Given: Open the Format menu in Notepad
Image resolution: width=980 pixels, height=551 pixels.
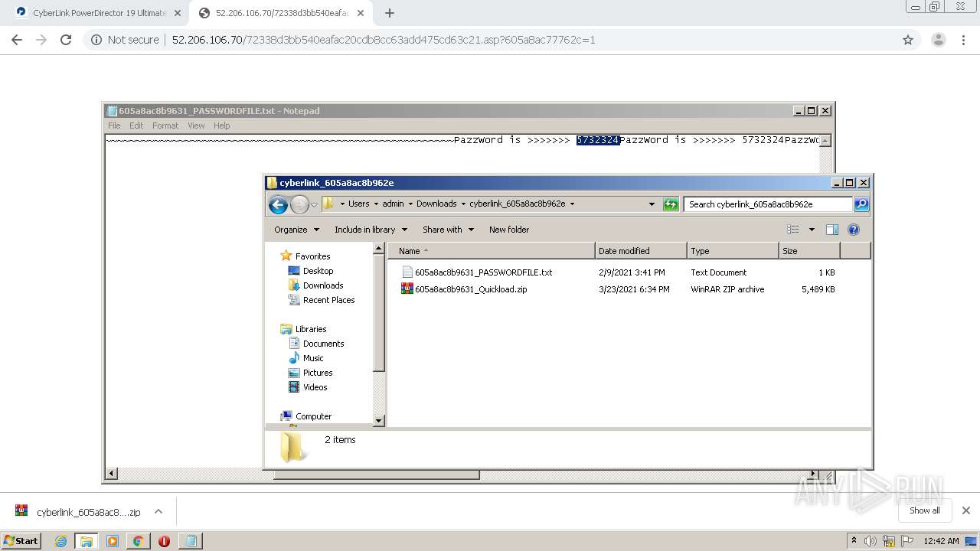Looking at the screenshot, I should 165,126.
